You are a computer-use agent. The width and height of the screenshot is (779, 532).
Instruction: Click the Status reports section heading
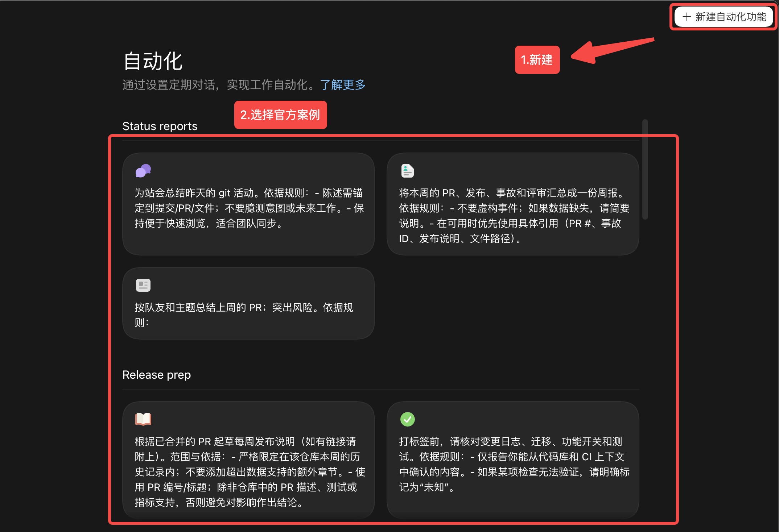click(x=160, y=126)
